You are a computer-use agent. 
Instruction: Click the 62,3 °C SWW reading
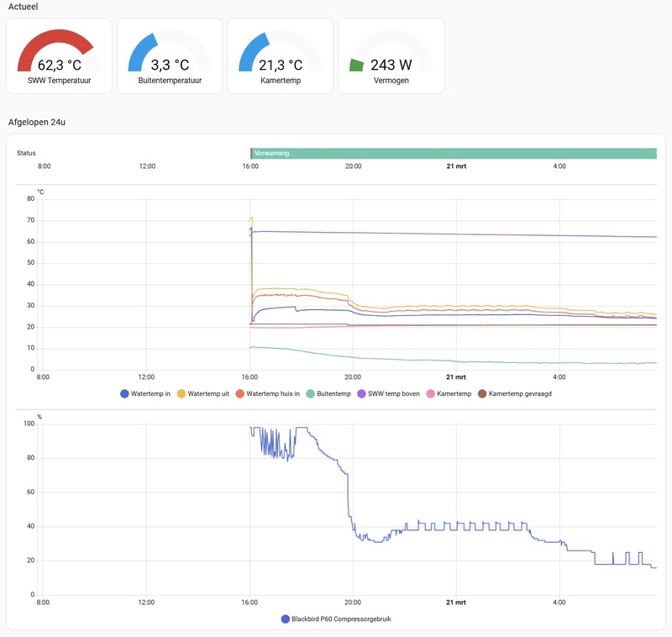[59, 65]
